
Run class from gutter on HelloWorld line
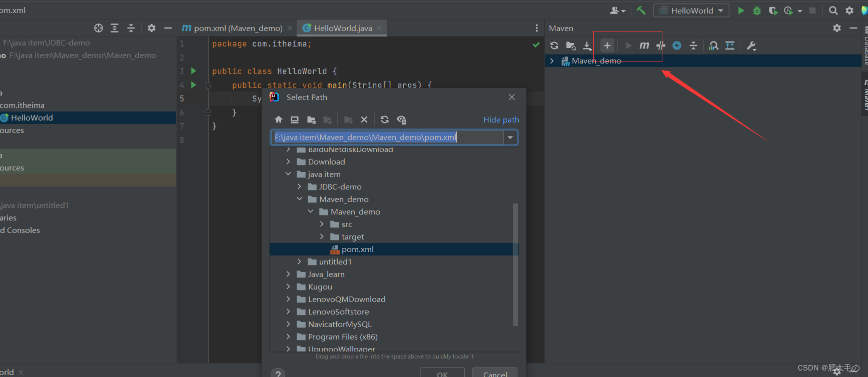click(194, 71)
